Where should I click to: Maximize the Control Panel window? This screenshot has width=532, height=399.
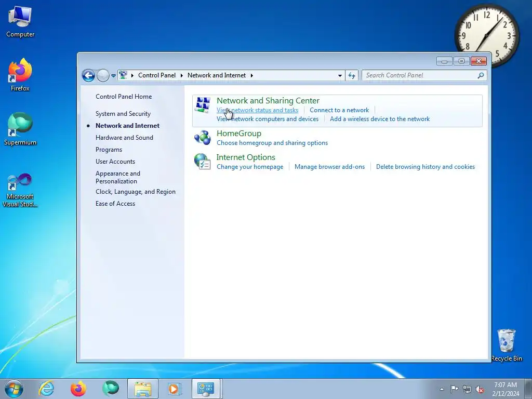(x=461, y=61)
